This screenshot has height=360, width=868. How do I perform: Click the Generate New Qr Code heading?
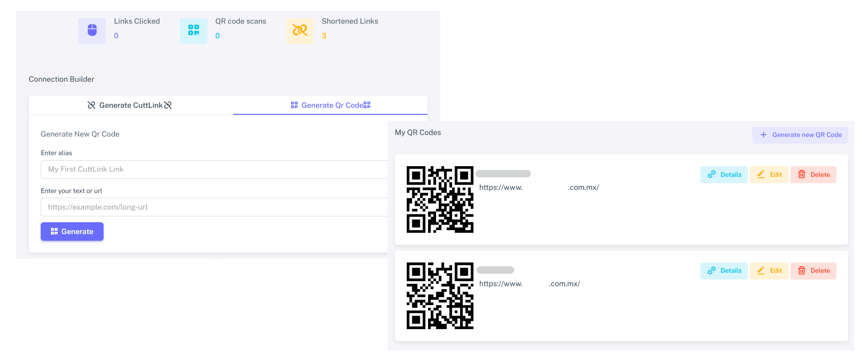[80, 134]
